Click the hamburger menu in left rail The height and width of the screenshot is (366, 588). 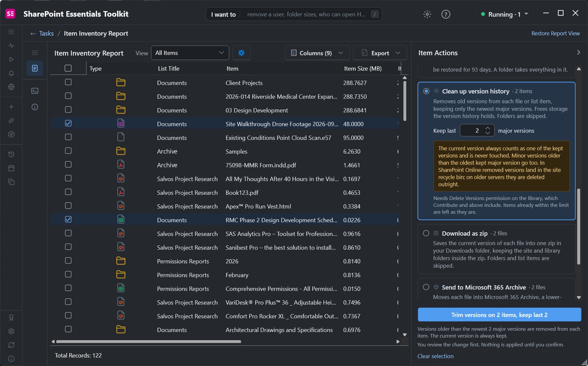tap(11, 32)
